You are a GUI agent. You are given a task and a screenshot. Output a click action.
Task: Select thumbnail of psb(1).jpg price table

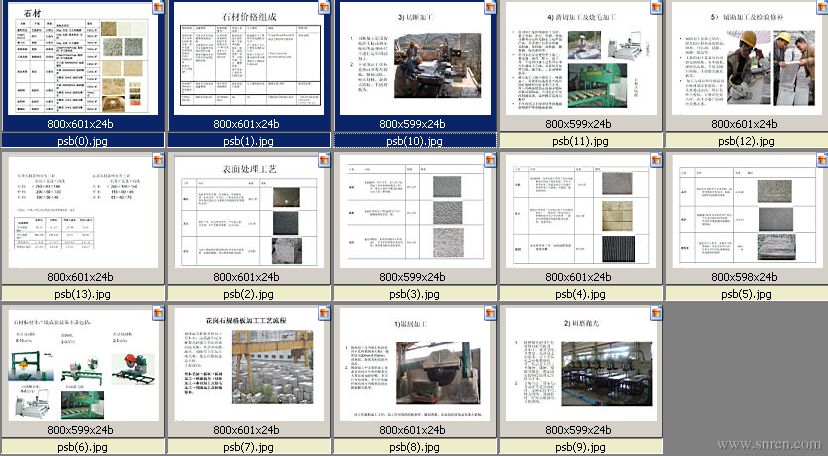click(x=249, y=60)
